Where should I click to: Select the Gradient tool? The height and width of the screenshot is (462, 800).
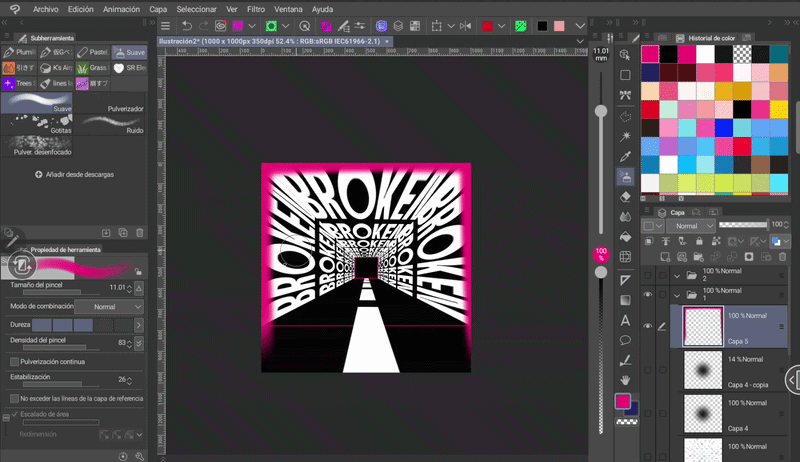coord(625,299)
